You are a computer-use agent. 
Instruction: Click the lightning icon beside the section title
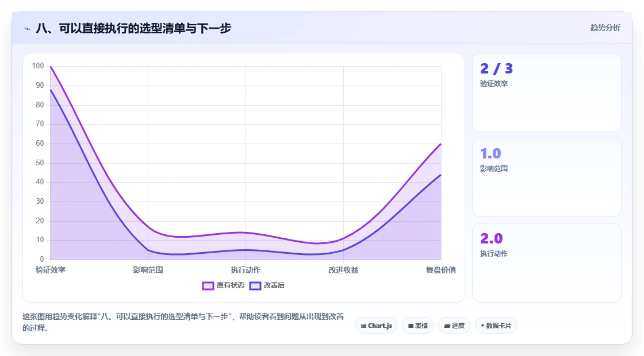(x=27, y=29)
